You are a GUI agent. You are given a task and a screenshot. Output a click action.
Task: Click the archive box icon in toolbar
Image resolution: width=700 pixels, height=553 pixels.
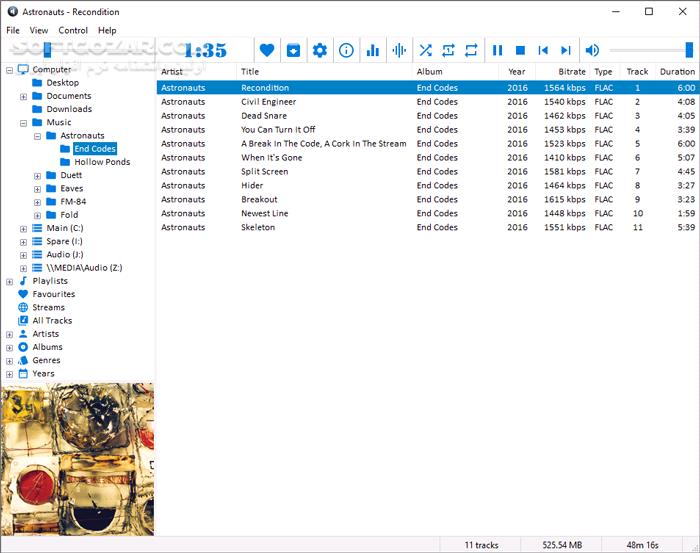[x=293, y=50]
